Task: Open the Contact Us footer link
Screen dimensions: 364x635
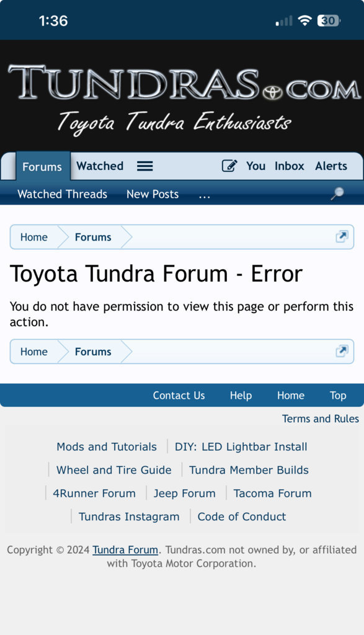Action: point(179,395)
